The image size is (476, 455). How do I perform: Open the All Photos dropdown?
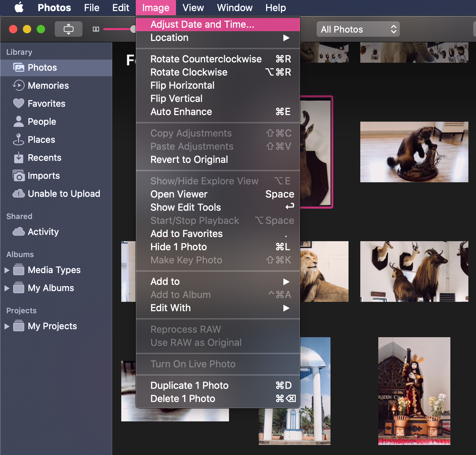358,29
